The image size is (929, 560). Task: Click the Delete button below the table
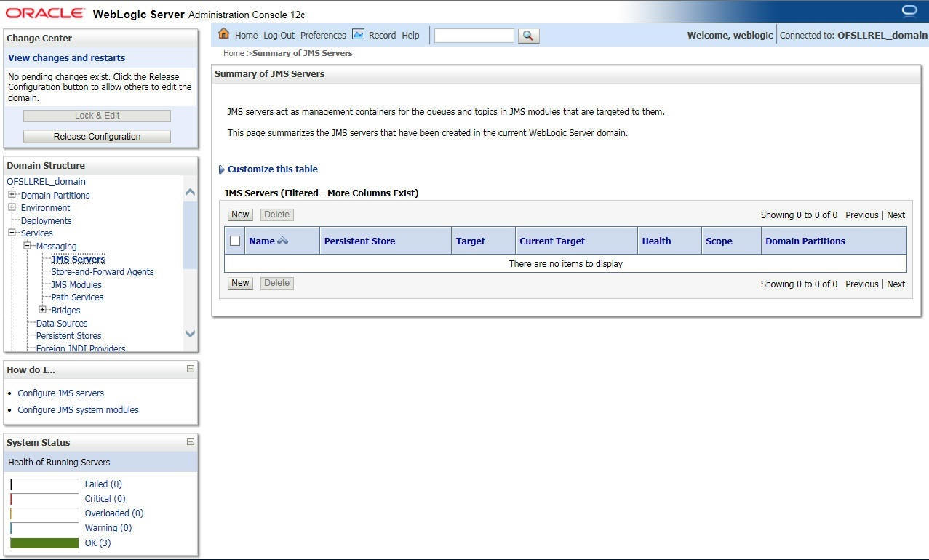(276, 283)
